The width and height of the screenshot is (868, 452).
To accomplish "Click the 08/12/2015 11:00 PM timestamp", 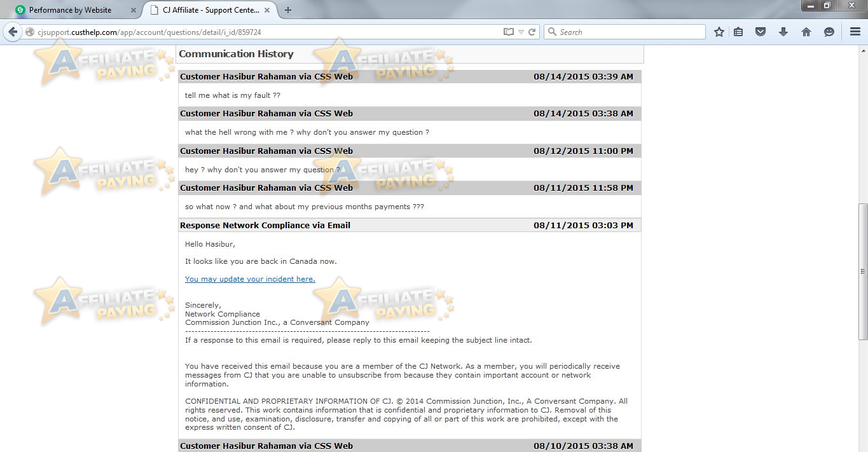I will click(x=583, y=151).
